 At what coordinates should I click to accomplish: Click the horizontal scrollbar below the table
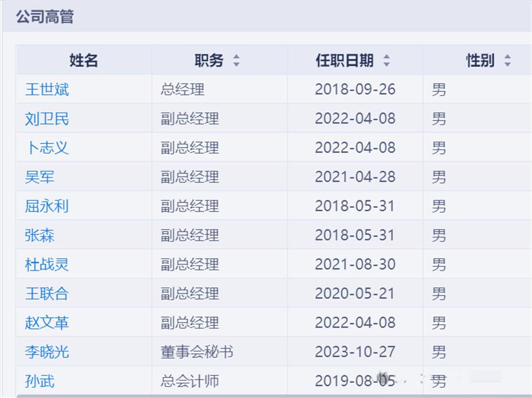274,396
